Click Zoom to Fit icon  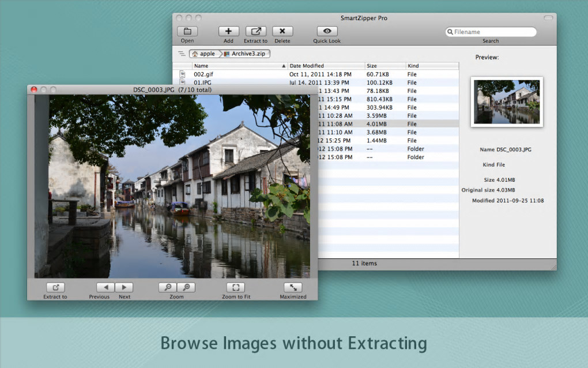click(x=236, y=287)
